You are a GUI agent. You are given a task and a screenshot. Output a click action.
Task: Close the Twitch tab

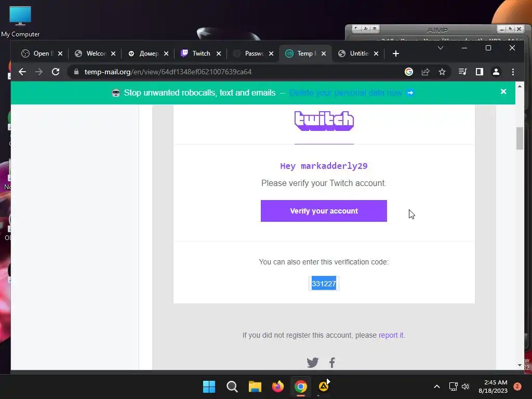point(219,54)
